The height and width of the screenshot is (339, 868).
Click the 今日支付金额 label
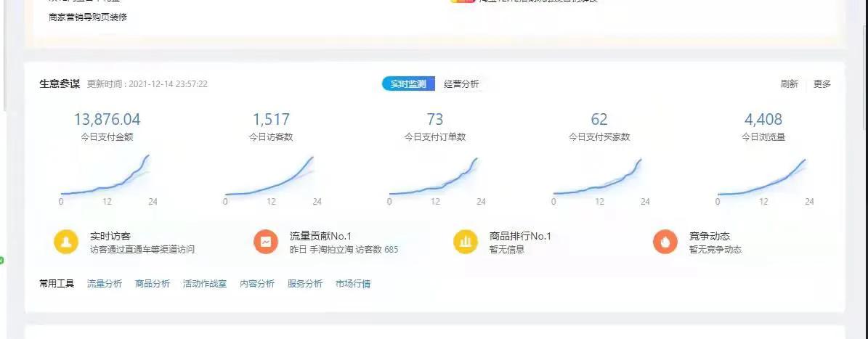point(108,137)
